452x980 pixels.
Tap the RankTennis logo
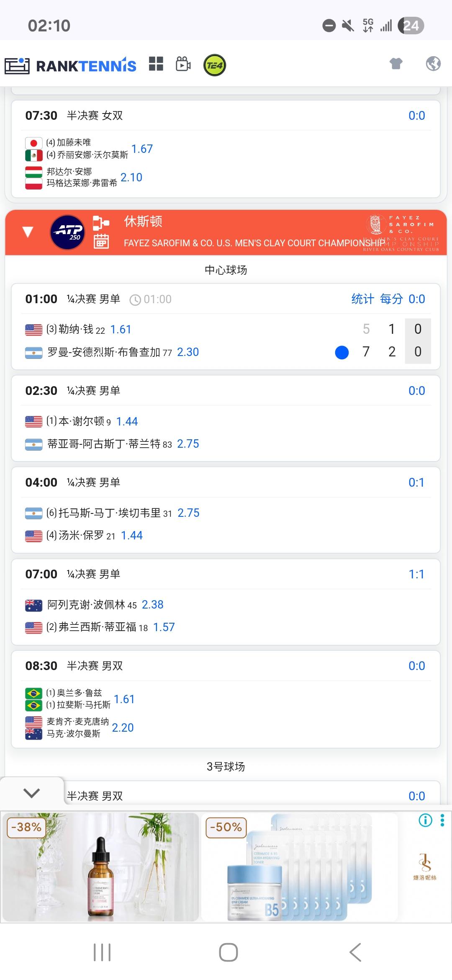tap(70, 66)
